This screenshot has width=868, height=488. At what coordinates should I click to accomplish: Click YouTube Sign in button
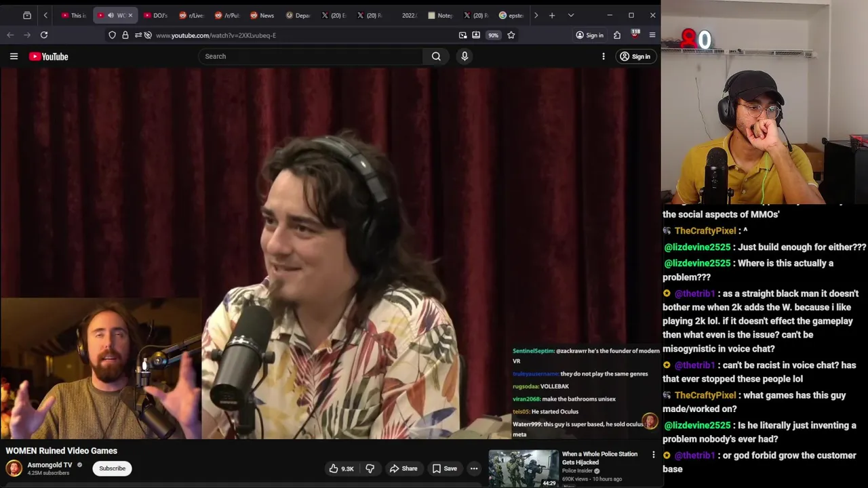(x=635, y=56)
